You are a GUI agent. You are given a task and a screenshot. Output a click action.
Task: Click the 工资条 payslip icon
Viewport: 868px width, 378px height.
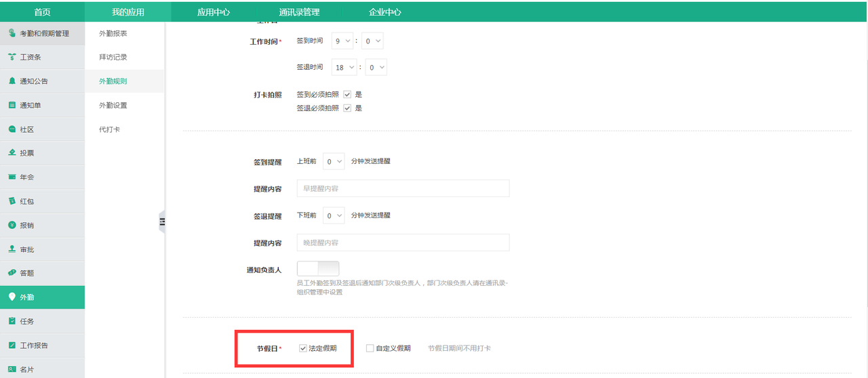[12, 58]
